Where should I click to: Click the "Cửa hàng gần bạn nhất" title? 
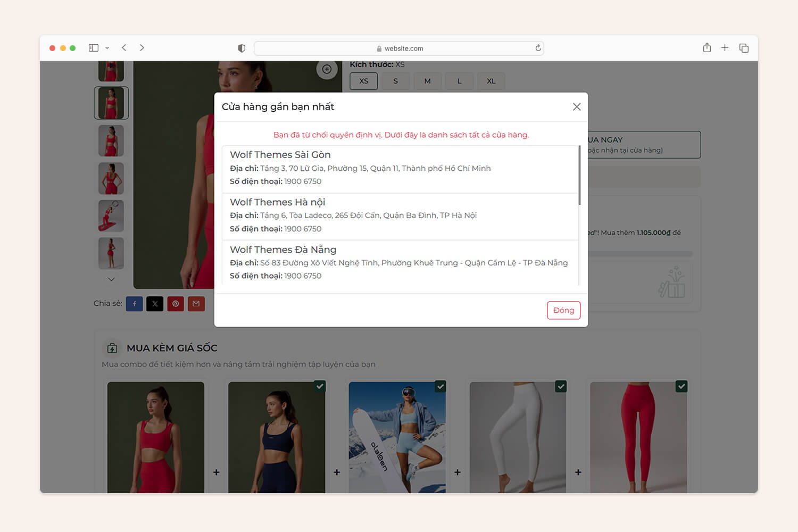(x=278, y=107)
